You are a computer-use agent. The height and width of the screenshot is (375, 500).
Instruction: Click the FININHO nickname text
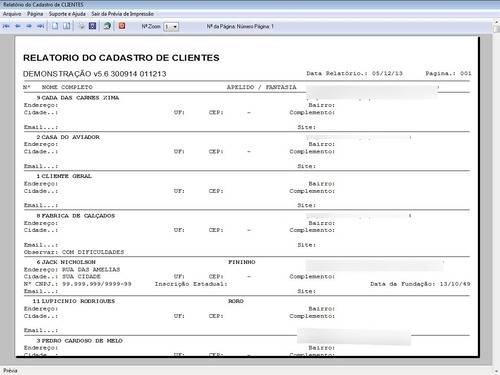tap(242, 262)
